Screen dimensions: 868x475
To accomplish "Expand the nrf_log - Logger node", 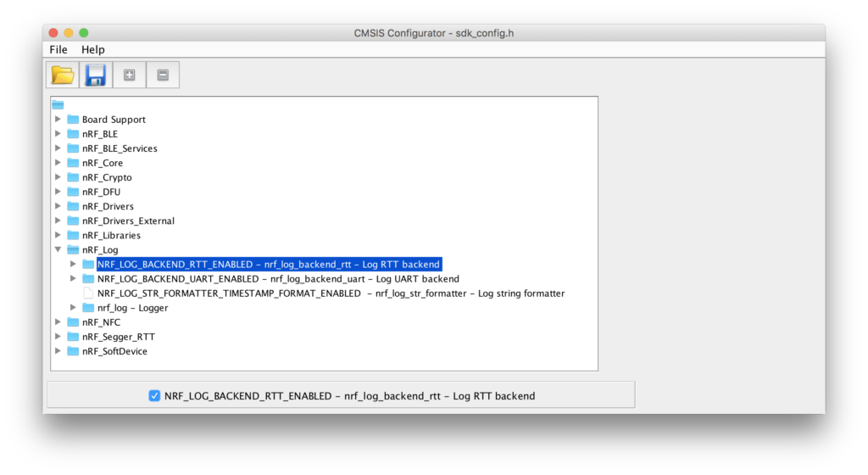I will click(73, 307).
